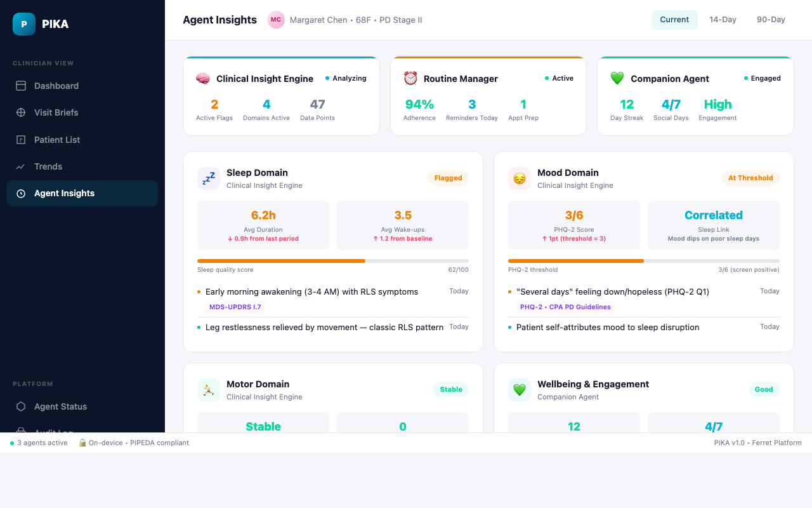This screenshot has height=508, width=812.
Task: Switch to the 90-Day tab
Action: click(x=771, y=20)
